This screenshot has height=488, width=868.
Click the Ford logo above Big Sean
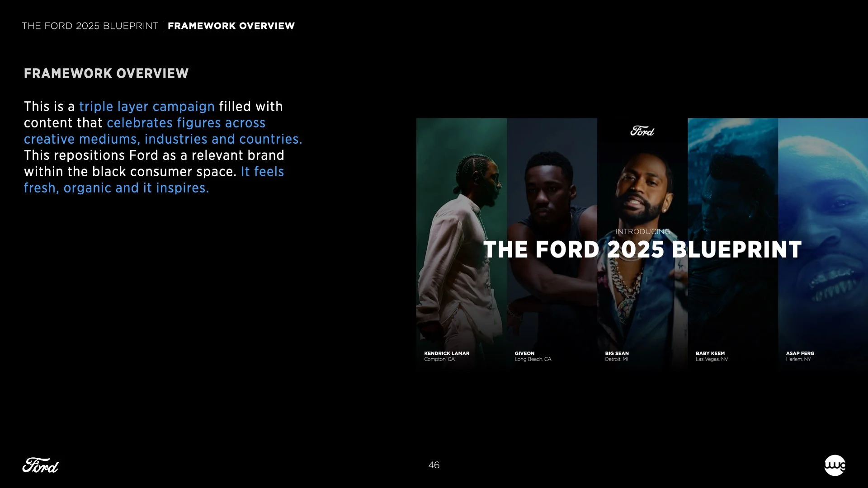point(642,131)
